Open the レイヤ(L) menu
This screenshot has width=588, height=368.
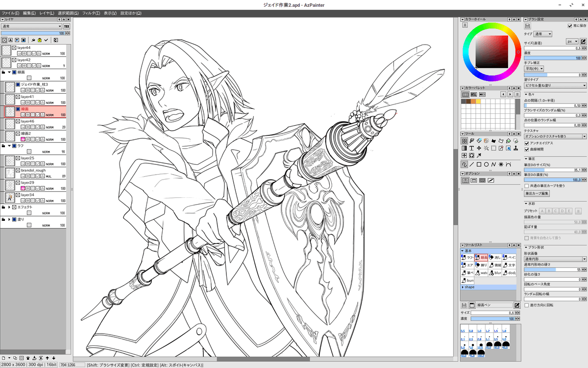tap(47, 13)
